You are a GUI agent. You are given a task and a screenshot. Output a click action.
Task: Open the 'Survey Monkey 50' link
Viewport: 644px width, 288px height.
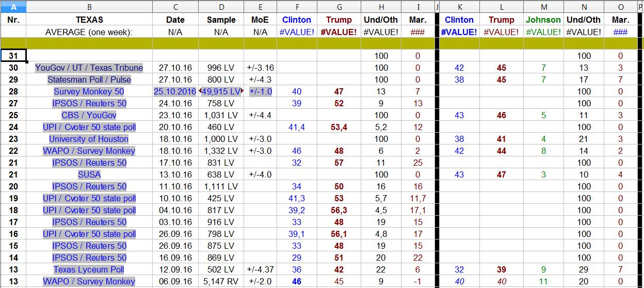89,91
